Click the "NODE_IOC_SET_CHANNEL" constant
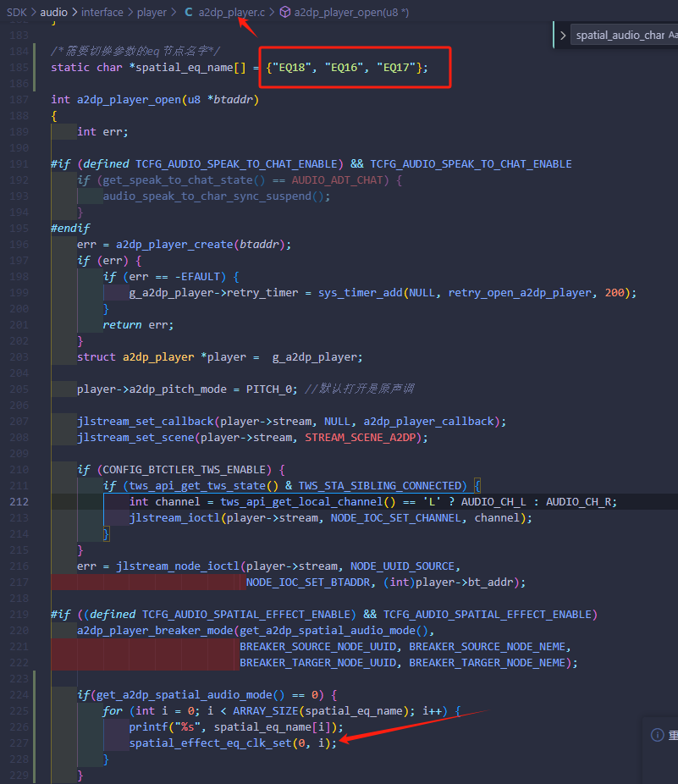 click(x=396, y=518)
